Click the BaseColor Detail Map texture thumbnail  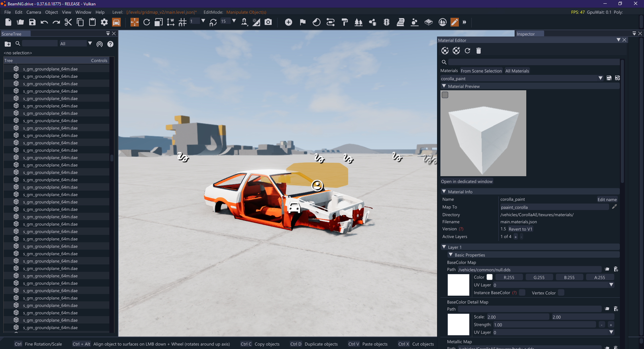[x=459, y=325]
